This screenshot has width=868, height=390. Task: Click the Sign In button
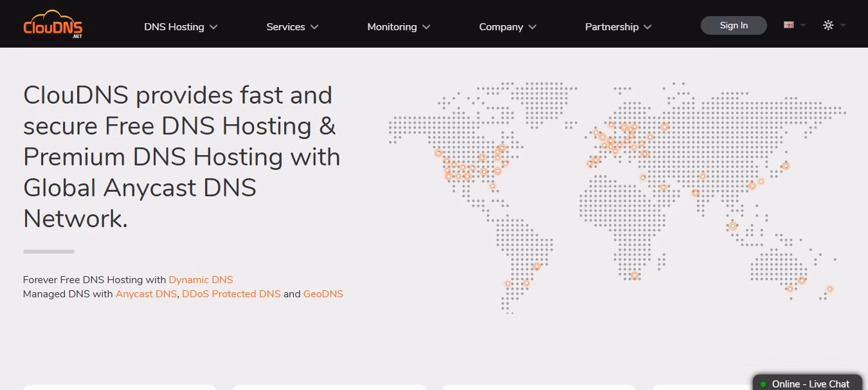click(734, 25)
